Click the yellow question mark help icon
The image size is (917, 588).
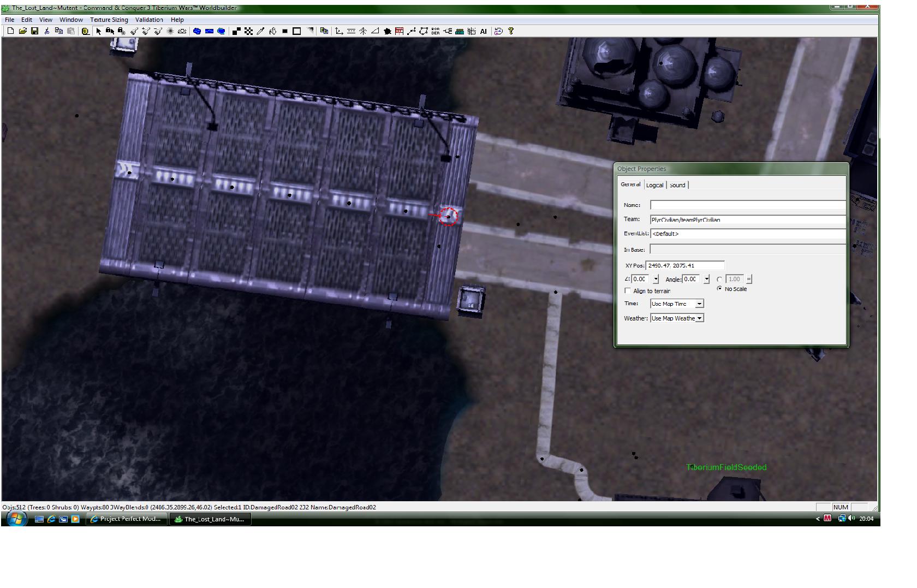coord(511,31)
